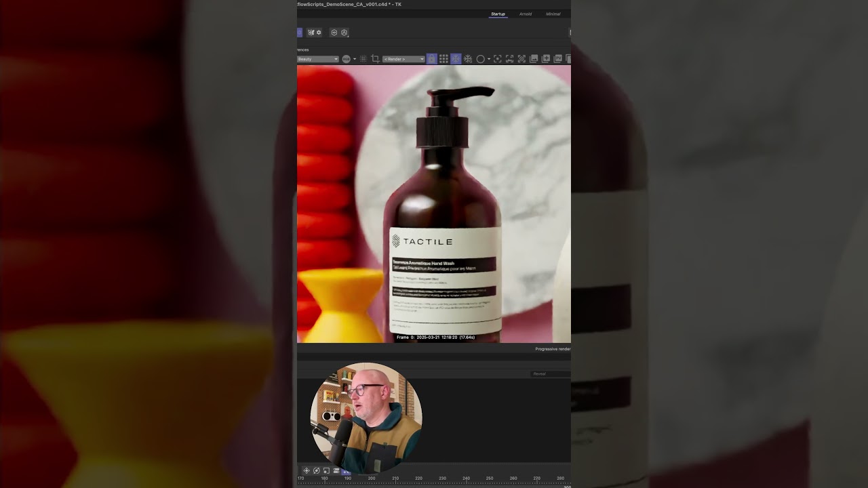
Task: Expand the arrow beside the circle icon
Action: coord(489,59)
